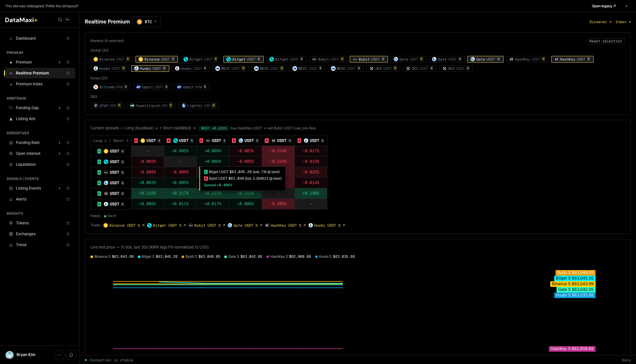Navigate to the Trend page
The width and height of the screenshot is (636, 364).
(21, 245)
